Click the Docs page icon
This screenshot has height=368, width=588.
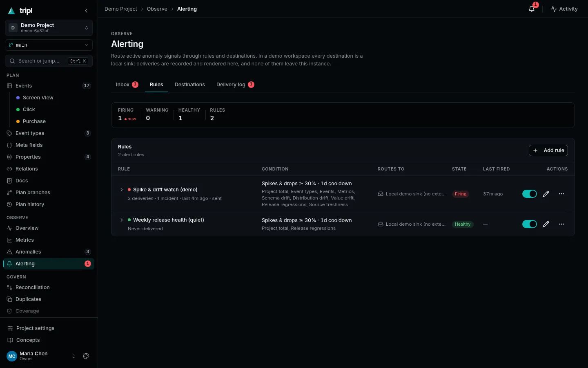pos(9,181)
